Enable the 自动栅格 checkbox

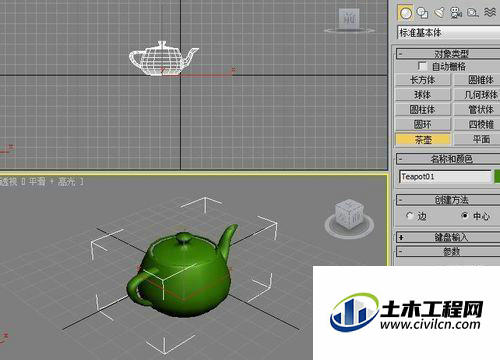pyautogui.click(x=422, y=66)
